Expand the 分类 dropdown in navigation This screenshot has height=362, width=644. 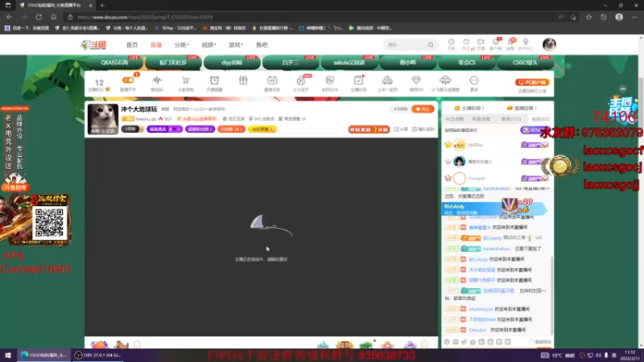(182, 45)
